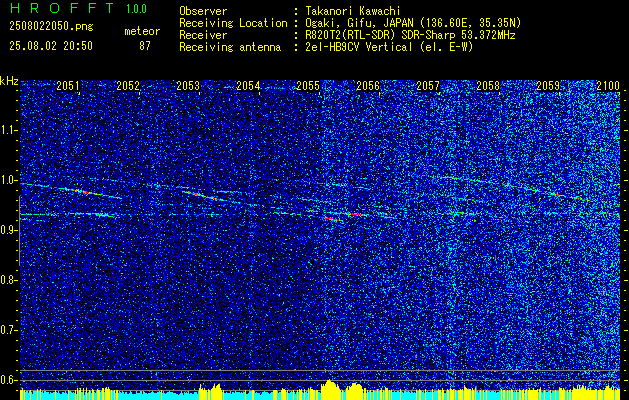Click the red echo trace after 2051
629x400 pixels.
pyautogui.click(x=82, y=191)
